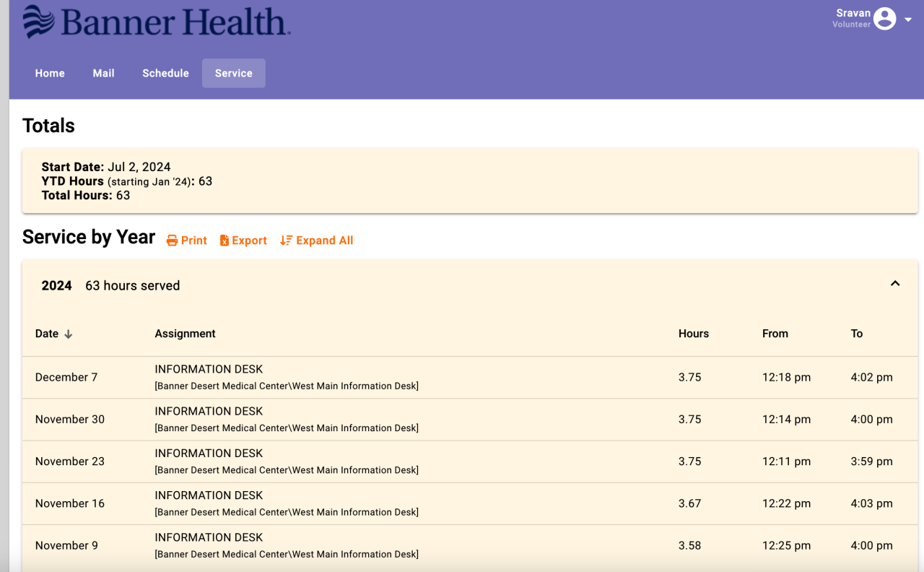Click the Date sort arrow icon

pos(69,334)
